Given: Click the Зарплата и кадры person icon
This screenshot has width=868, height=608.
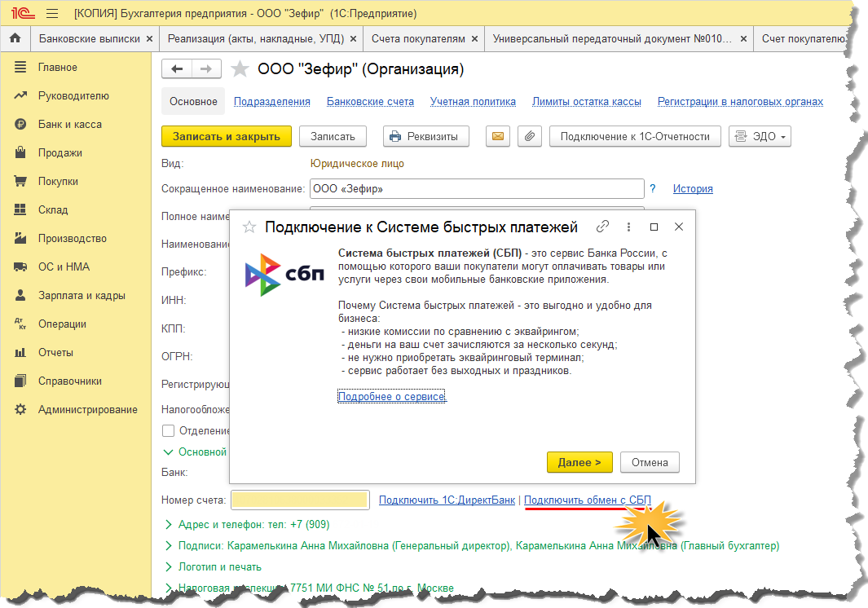Looking at the screenshot, I should 20,295.
